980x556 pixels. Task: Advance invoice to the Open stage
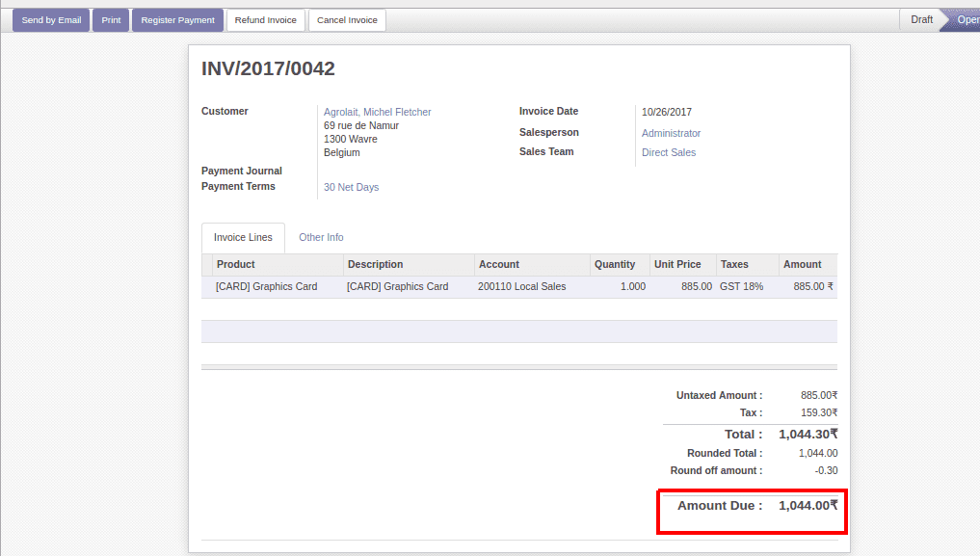click(967, 18)
